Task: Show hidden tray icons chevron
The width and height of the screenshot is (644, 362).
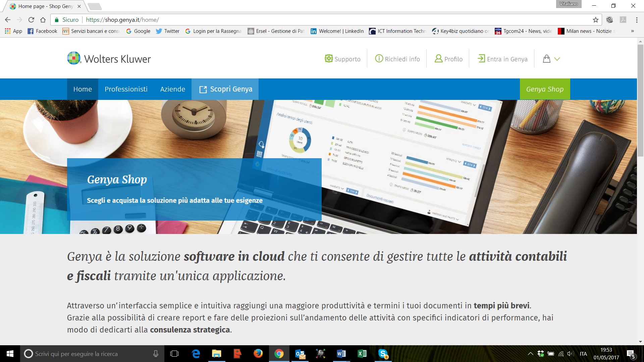Action: click(x=530, y=354)
